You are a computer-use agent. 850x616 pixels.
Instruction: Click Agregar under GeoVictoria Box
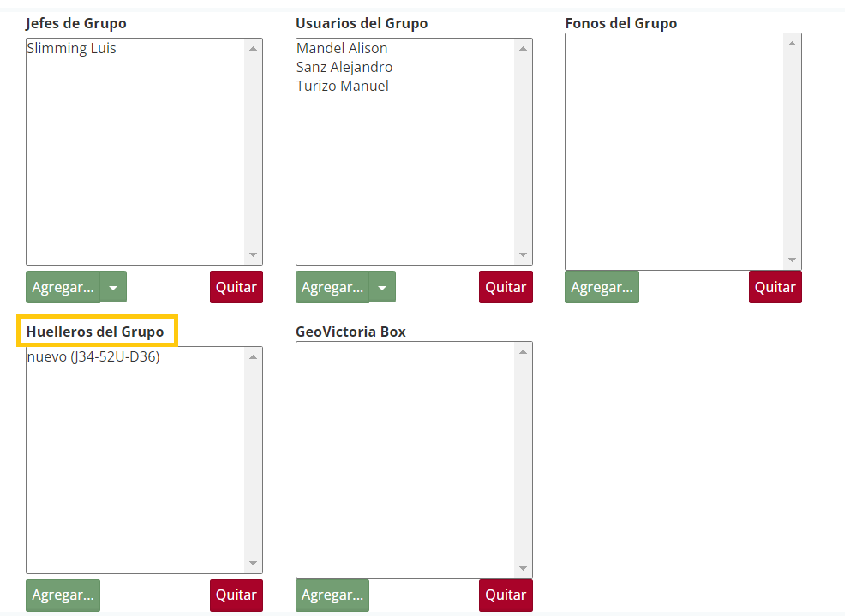point(332,595)
